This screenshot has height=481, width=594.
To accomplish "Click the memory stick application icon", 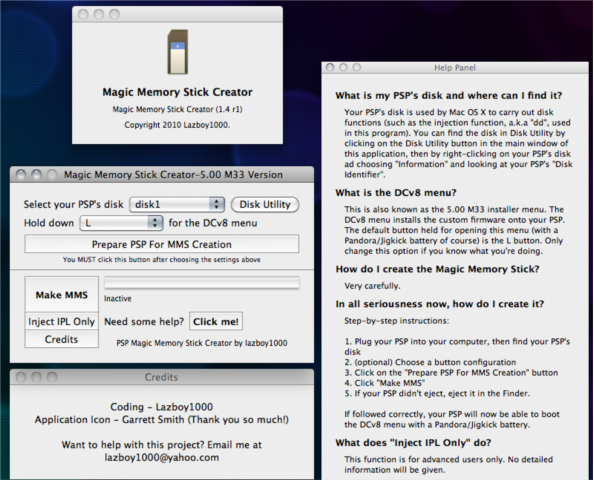I will tap(178, 52).
